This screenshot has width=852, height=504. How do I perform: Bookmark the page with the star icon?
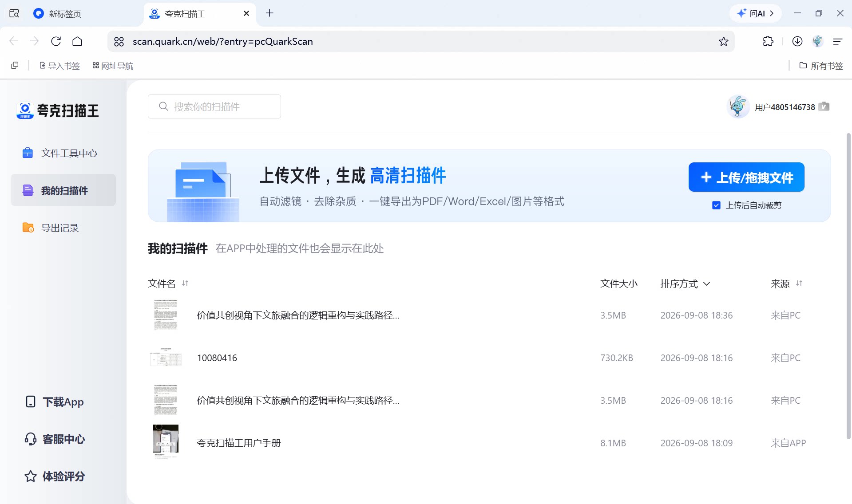[x=724, y=41]
